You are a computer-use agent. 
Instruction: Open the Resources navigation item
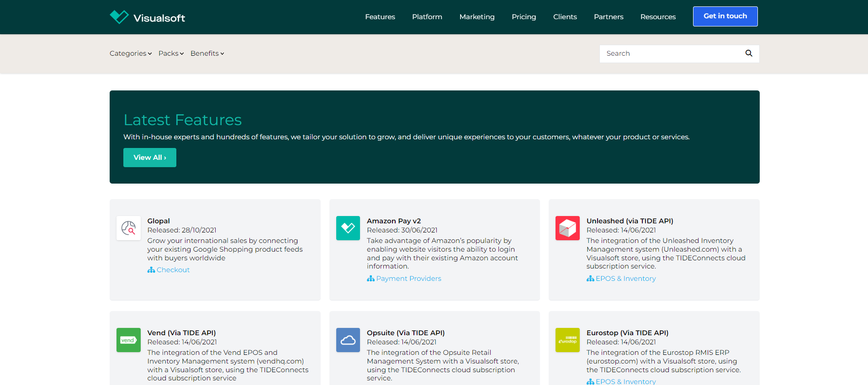(x=657, y=17)
